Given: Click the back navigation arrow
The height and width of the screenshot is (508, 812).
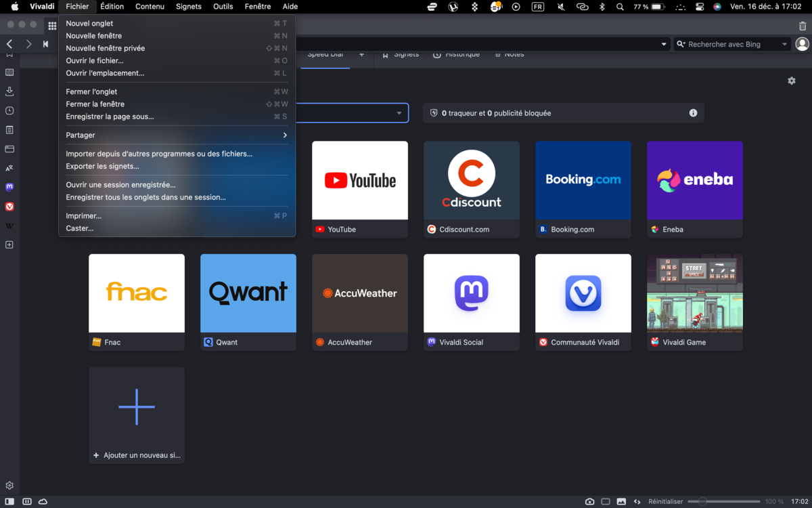Looking at the screenshot, I should (9, 44).
